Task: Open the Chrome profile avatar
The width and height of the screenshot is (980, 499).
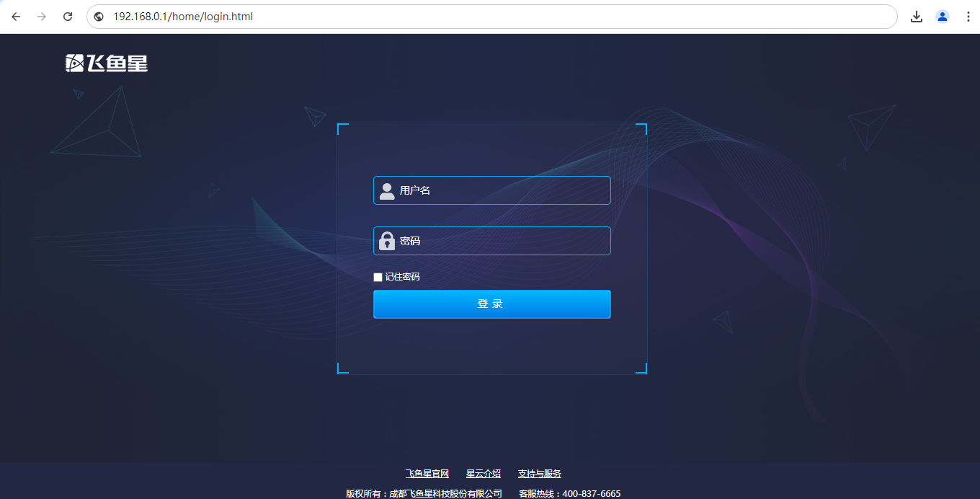Action: (x=943, y=17)
